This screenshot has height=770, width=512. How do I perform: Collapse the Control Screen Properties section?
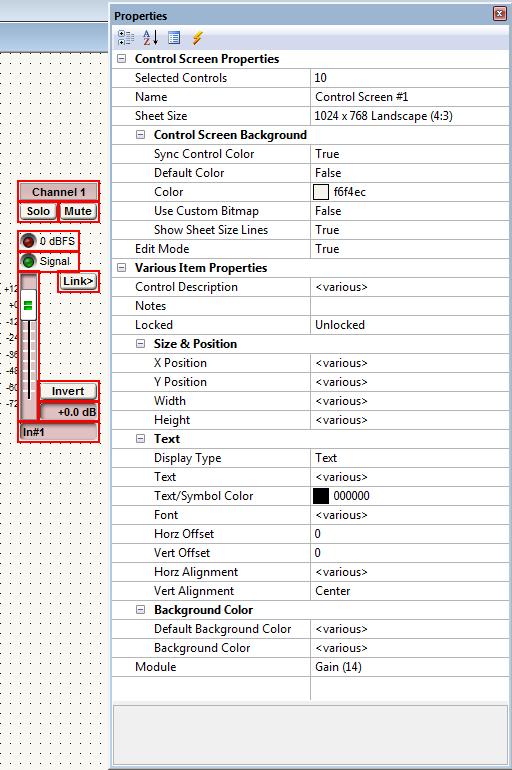121,59
